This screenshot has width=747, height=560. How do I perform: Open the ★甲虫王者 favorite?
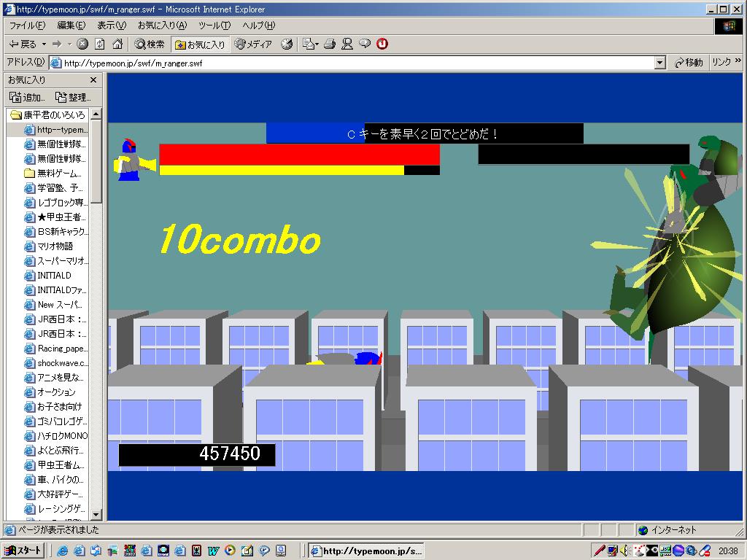pos(55,217)
